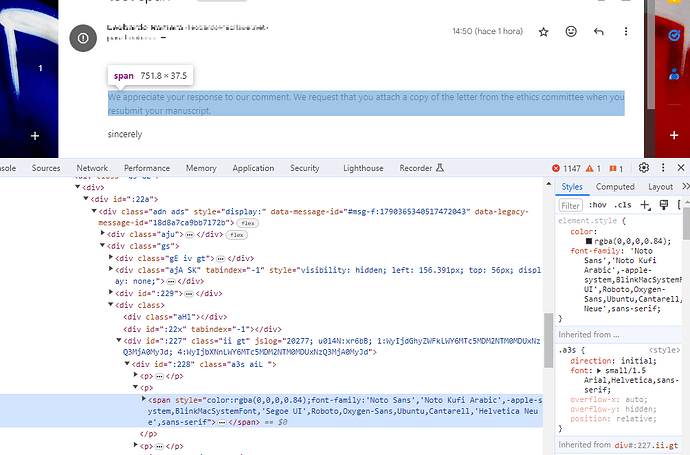Viewport: 690px width, 455px height.
Task: Click plus icon on right side panel
Action: (674, 135)
